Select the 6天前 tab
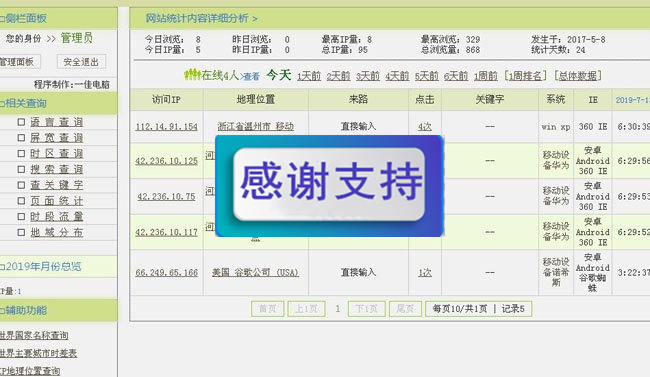 (456, 76)
